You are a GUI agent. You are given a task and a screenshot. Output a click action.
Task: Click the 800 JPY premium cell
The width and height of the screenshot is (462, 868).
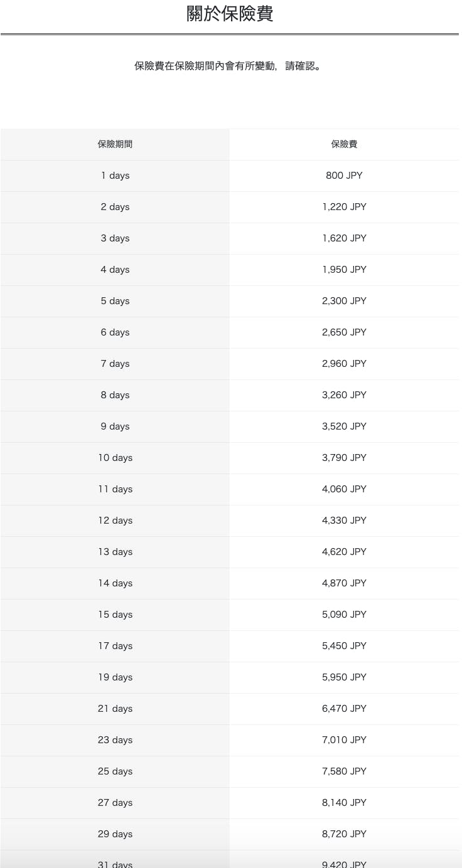[344, 176]
